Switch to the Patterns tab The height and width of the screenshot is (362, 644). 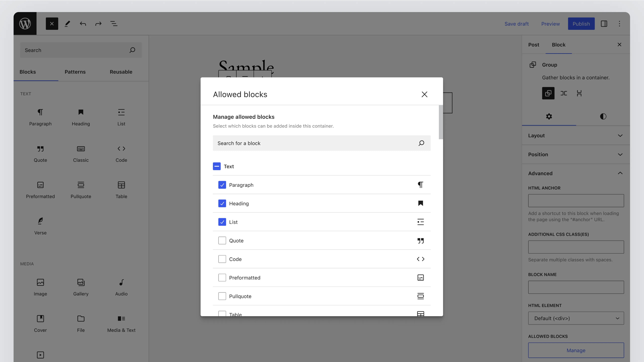75,72
